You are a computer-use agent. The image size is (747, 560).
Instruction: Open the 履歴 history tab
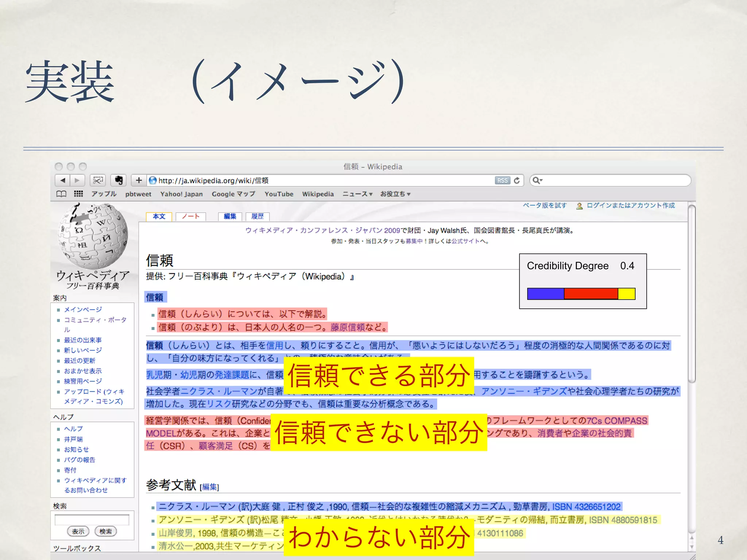[x=258, y=217]
